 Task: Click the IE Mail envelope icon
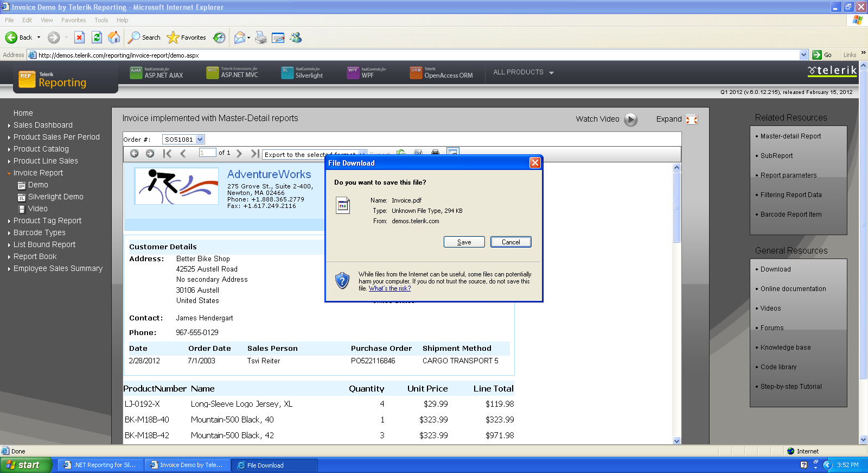pos(239,37)
